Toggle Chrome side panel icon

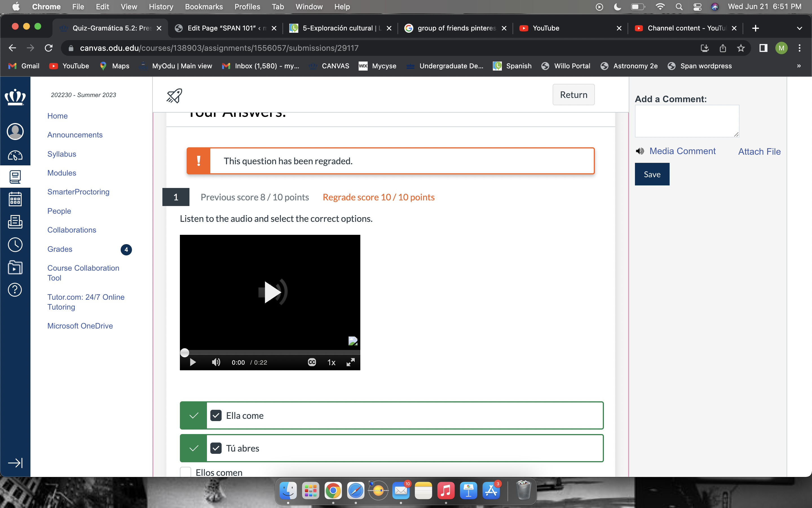pos(763,48)
